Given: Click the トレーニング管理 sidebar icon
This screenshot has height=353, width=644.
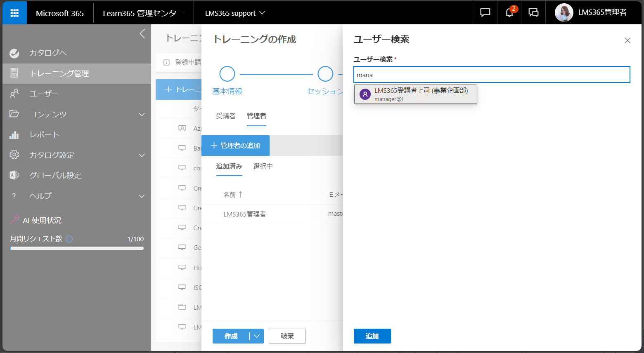Looking at the screenshot, I should tap(14, 73).
